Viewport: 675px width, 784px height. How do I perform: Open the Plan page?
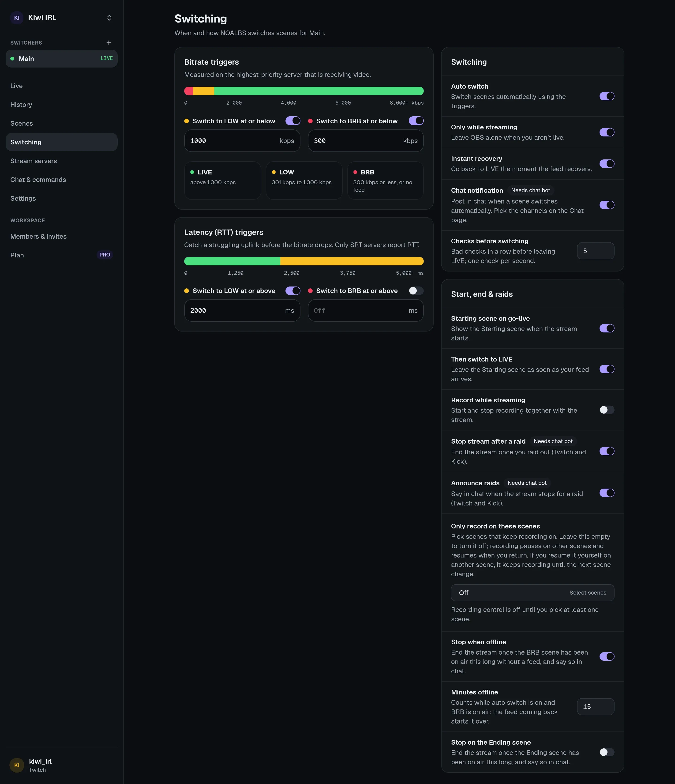click(62, 255)
